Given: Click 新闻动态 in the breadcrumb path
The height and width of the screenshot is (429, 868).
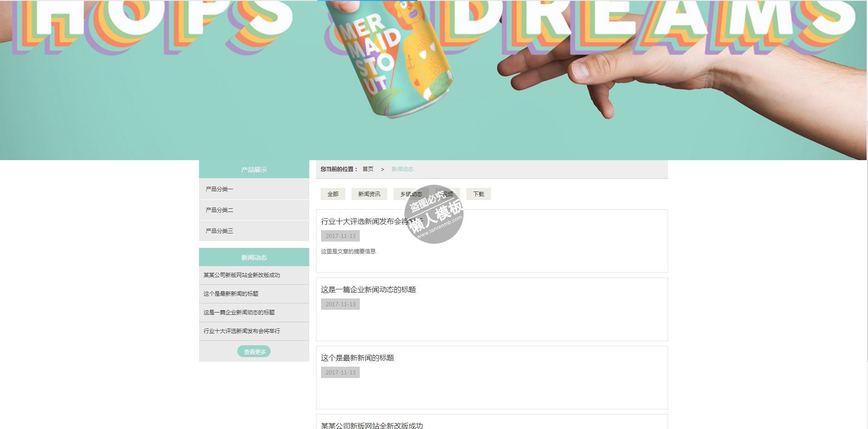Looking at the screenshot, I should pyautogui.click(x=402, y=169).
